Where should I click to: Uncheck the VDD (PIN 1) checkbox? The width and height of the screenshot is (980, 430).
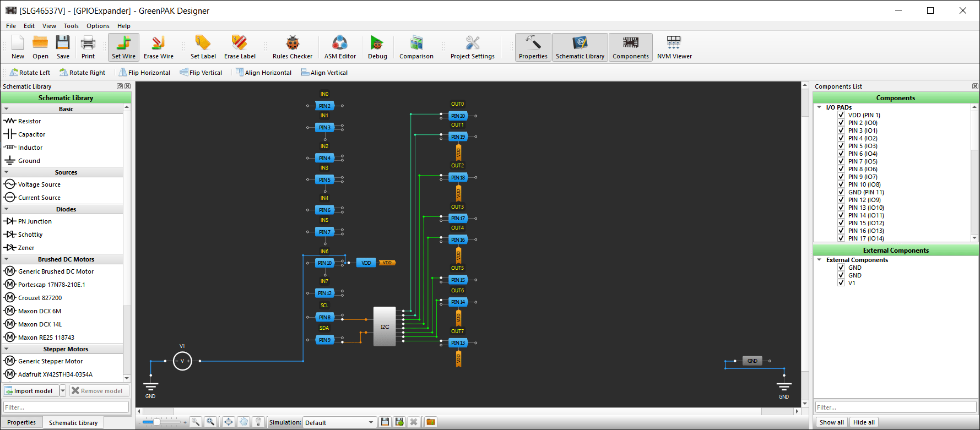[841, 115]
